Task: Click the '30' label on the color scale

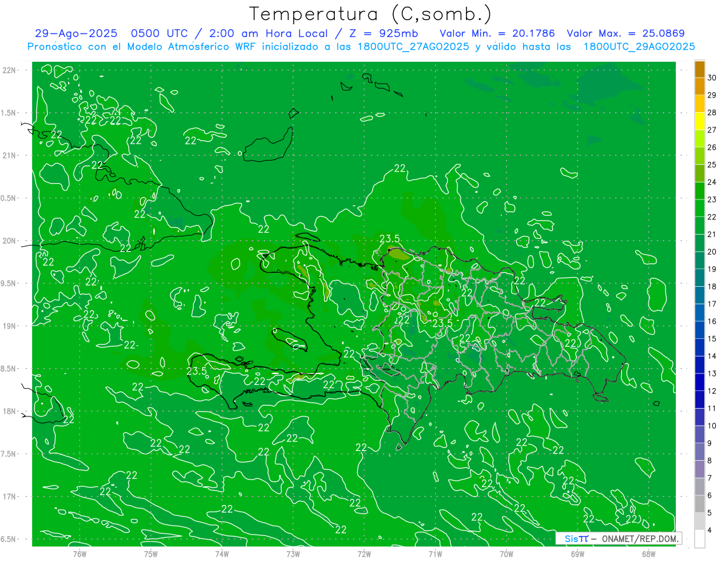Action: pyautogui.click(x=712, y=78)
